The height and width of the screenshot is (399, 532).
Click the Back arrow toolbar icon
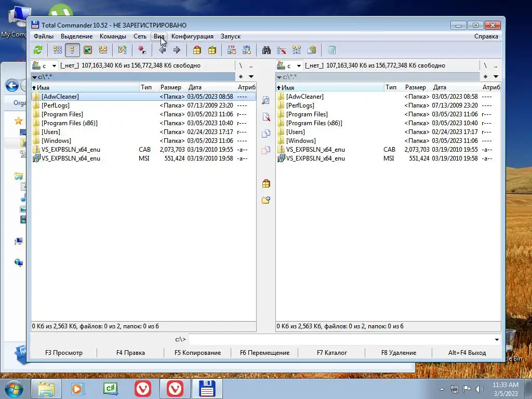[x=162, y=50]
